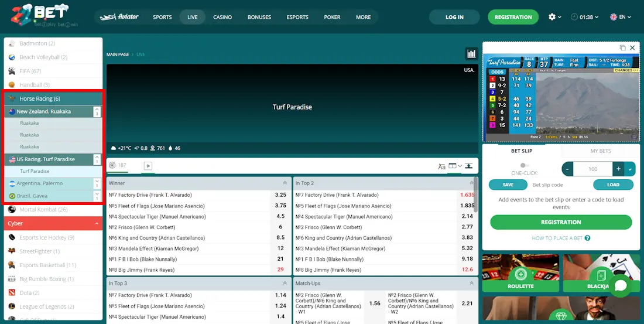Open the EN language selector
Screen dimensions: 644x324
coord(620,17)
